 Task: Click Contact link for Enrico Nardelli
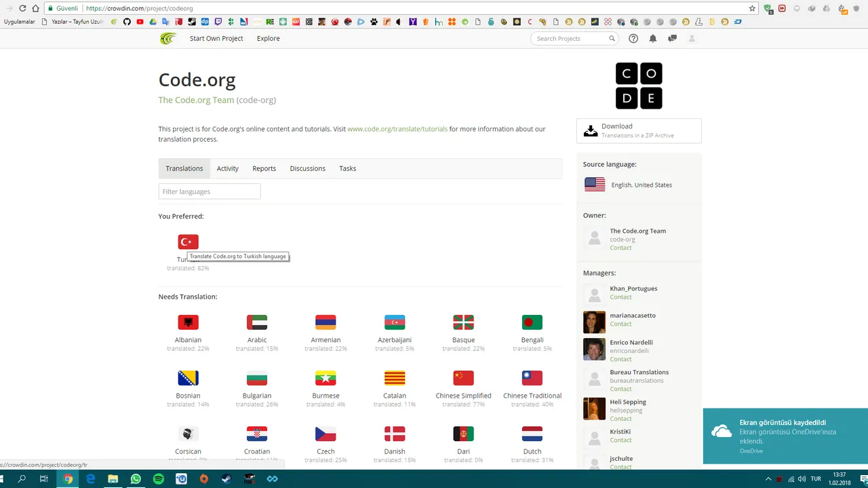tap(620, 359)
